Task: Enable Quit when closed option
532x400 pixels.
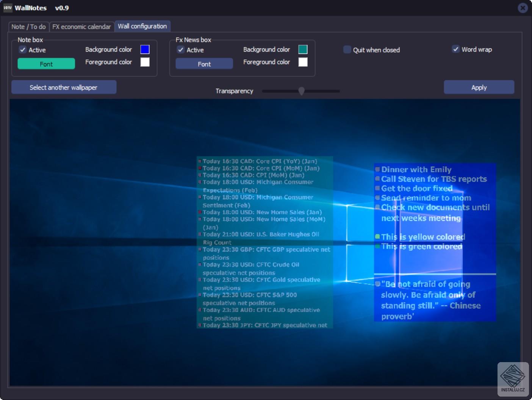Action: 347,50
